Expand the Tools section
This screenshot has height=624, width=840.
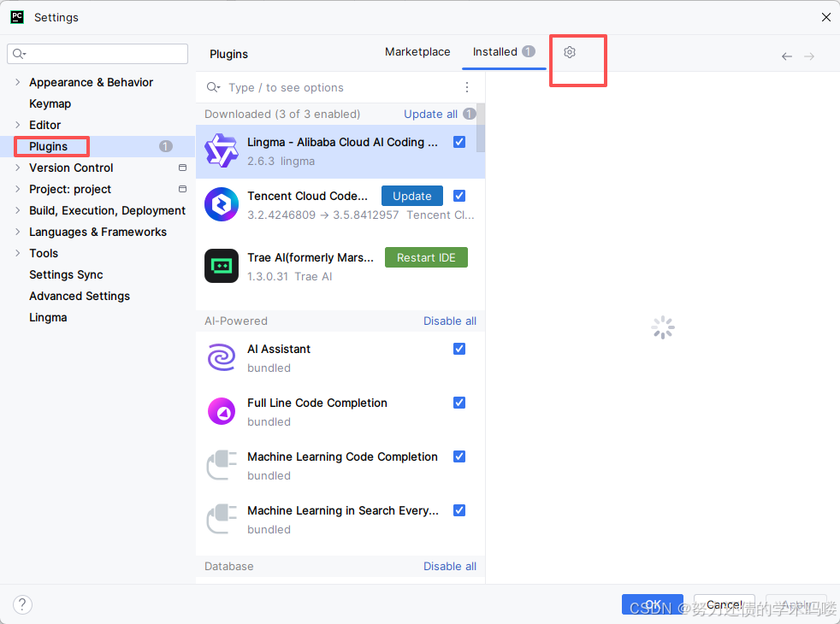pyautogui.click(x=18, y=253)
